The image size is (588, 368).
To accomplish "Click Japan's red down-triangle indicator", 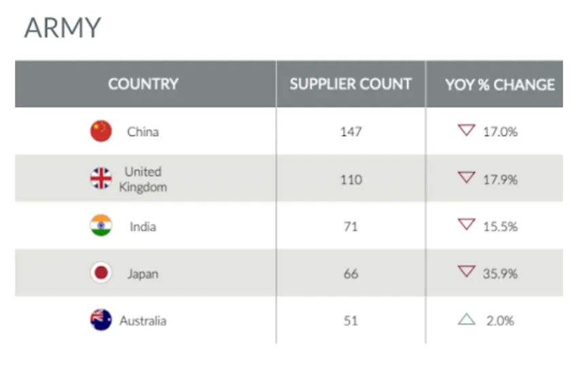I will pos(466,272).
